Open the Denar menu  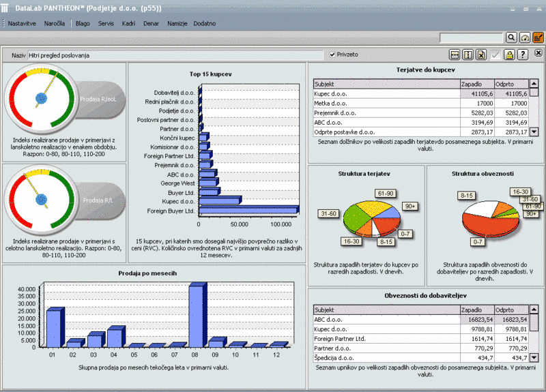pyautogui.click(x=152, y=23)
